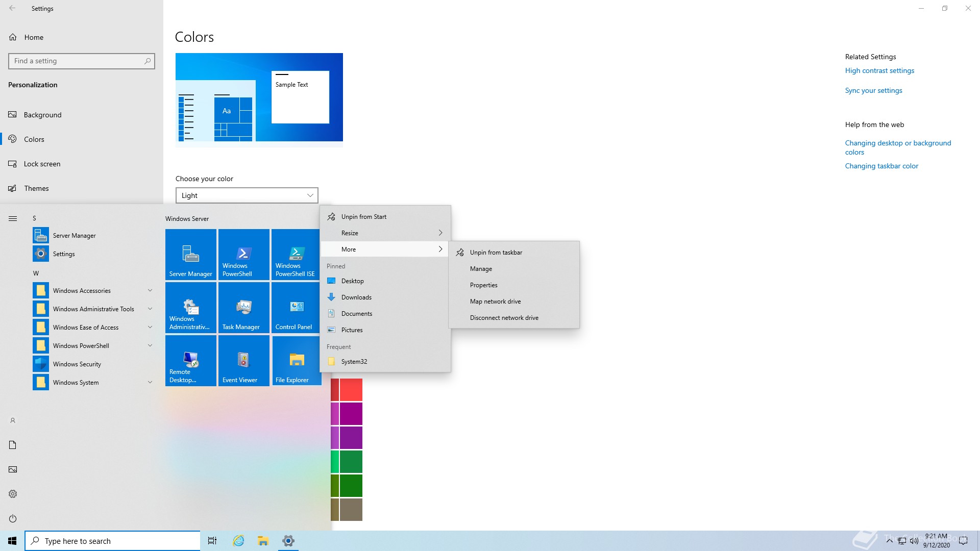Open Server Manager in app list
980x551 pixels.
(x=94, y=235)
